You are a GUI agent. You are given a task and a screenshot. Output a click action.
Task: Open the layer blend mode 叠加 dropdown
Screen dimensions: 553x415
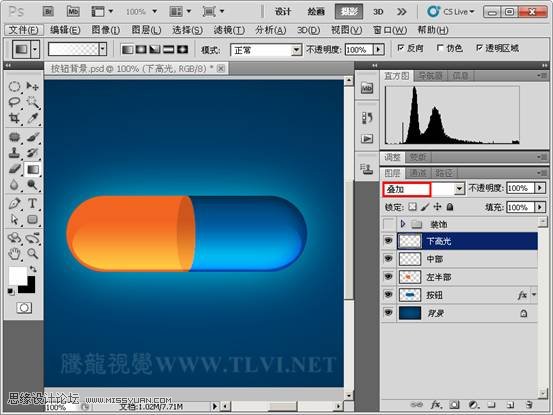click(x=423, y=189)
